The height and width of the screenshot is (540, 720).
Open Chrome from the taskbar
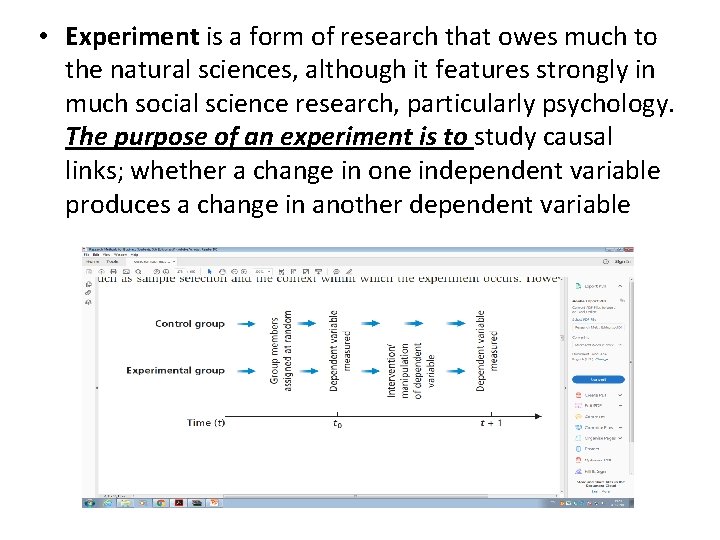click(161, 503)
